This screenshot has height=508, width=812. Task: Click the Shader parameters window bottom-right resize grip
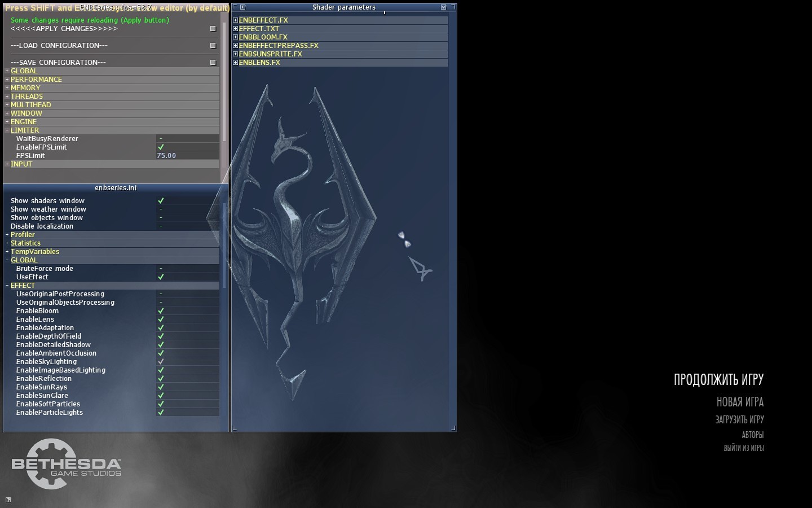coord(453,428)
